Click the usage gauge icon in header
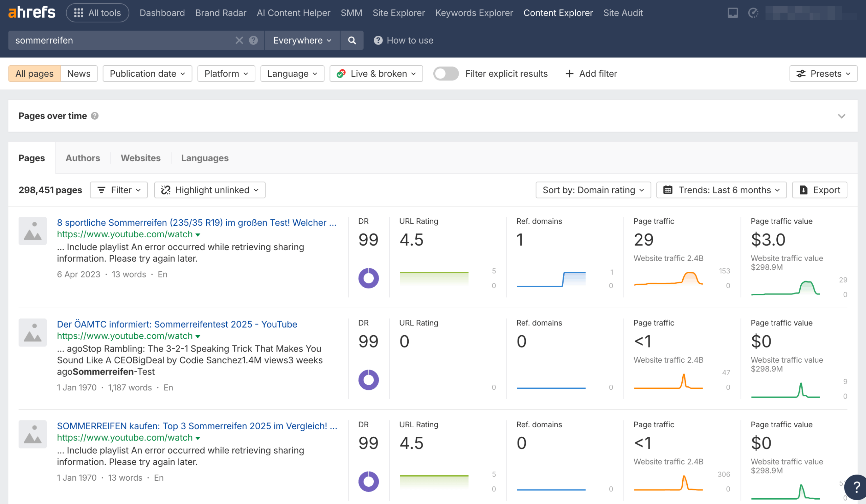 (x=753, y=13)
